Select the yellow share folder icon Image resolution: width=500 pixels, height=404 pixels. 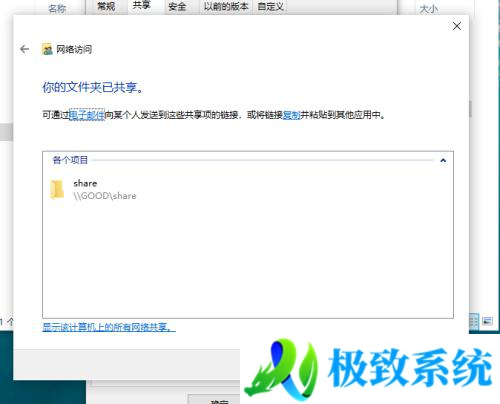tap(57, 189)
